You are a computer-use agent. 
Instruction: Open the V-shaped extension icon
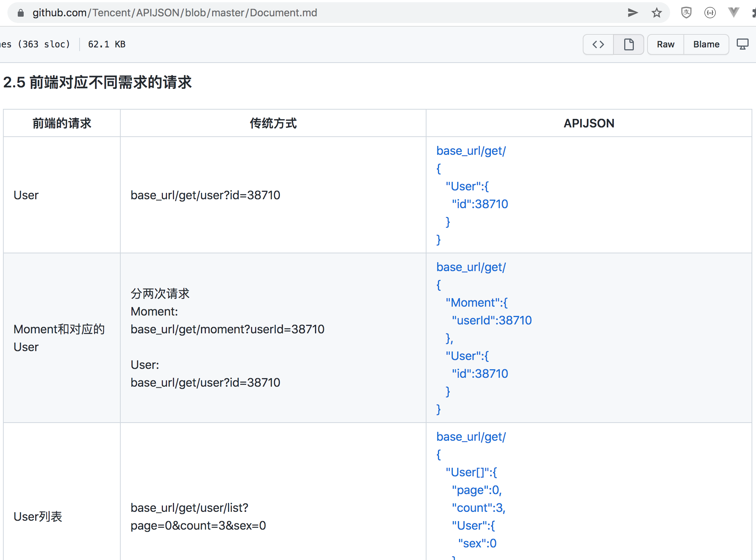pyautogui.click(x=733, y=13)
